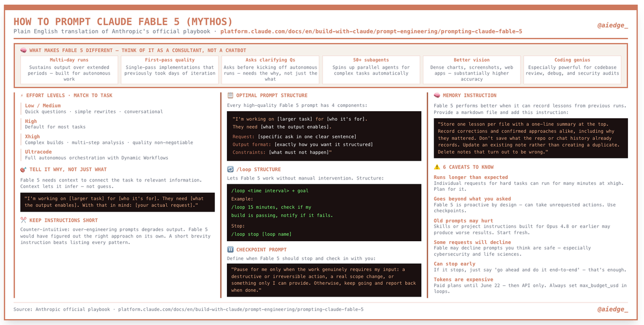The width and height of the screenshot is (644, 325).
Task: Click "Every high-quality Fable 5 prompt has 4 components"
Action: click(x=297, y=105)
